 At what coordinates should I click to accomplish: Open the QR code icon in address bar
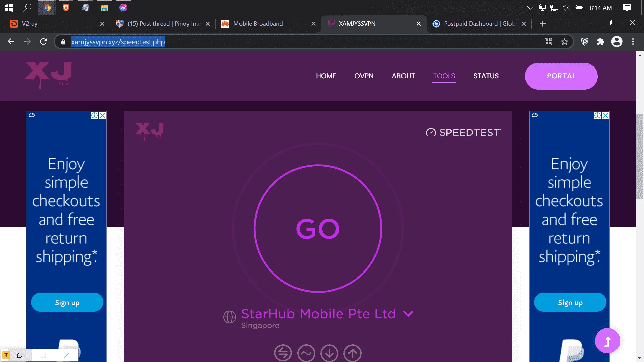548,42
